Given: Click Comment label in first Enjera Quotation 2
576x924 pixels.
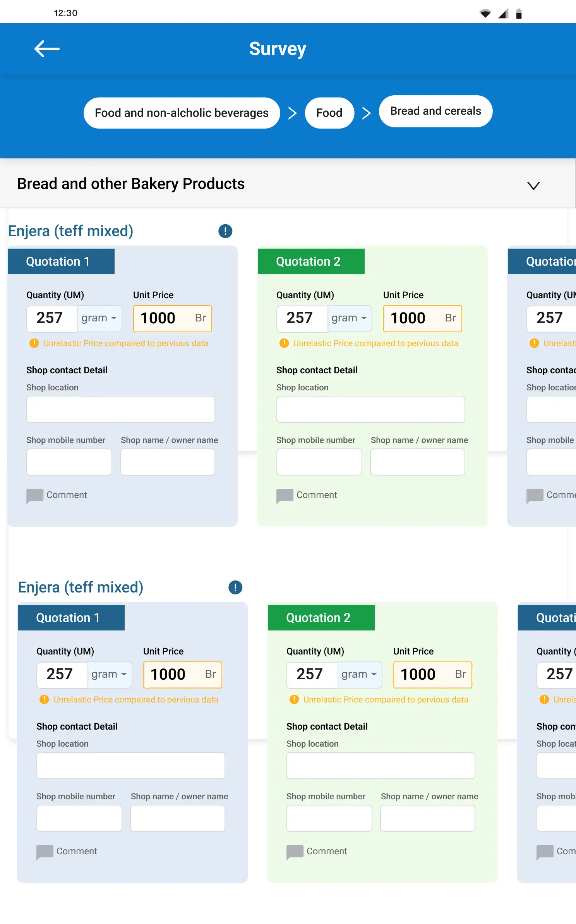Looking at the screenshot, I should point(317,495).
